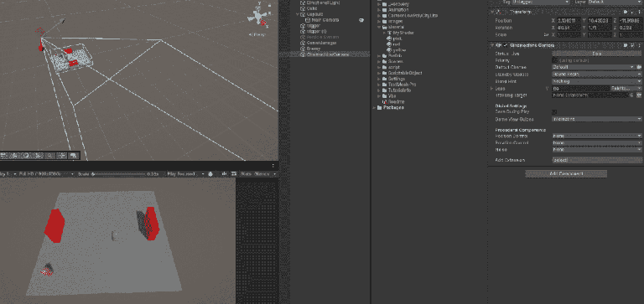Screen dimensions: 644x304
Task: Select the red material icon
Action: (390, 44)
